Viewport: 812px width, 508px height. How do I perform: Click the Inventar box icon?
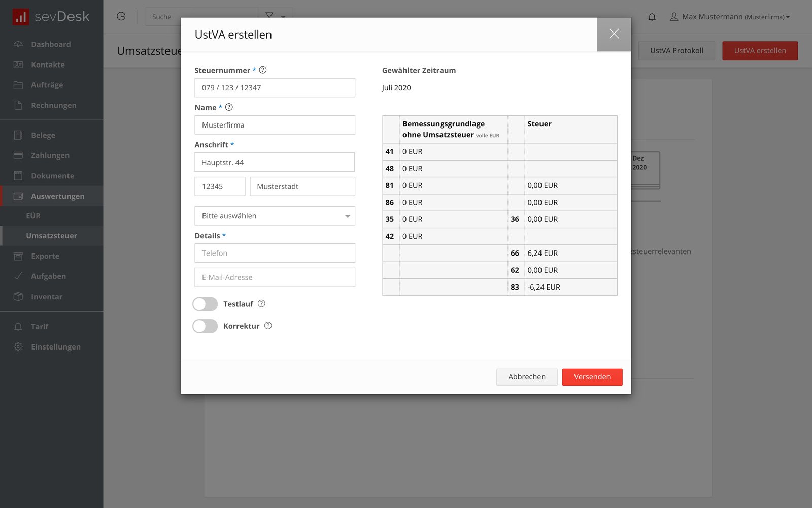[18, 297]
